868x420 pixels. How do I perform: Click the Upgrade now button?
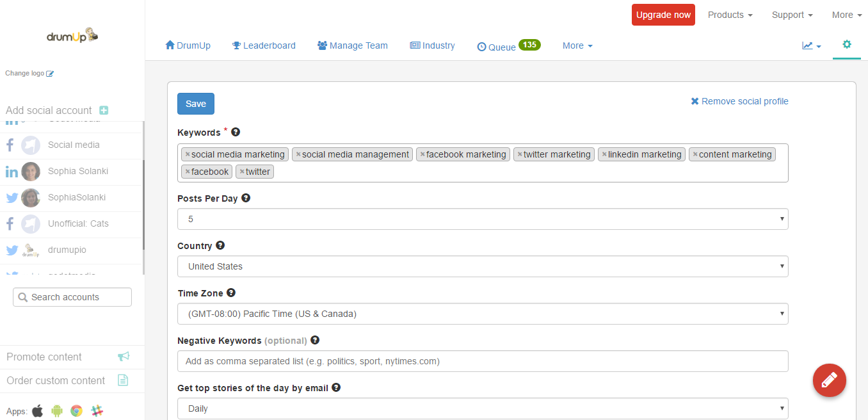(x=663, y=15)
